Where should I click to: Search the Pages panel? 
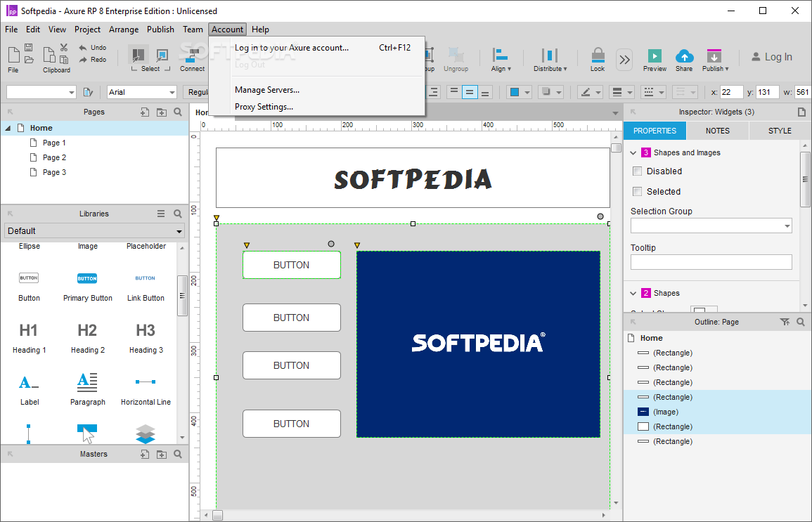pos(178,112)
